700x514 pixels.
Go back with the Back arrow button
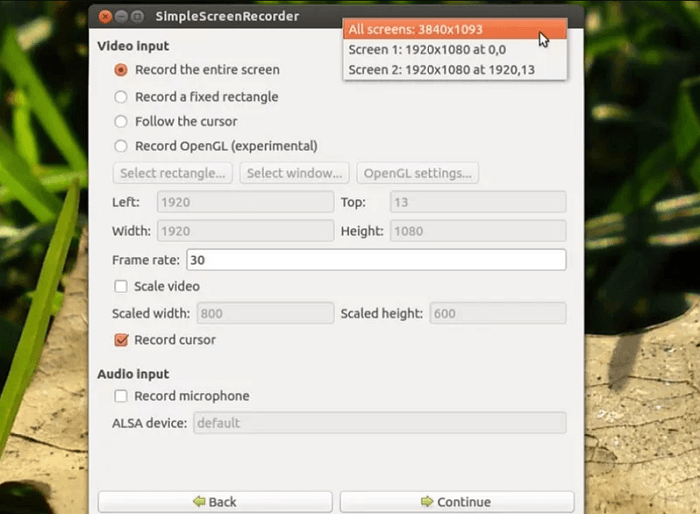coord(214,502)
